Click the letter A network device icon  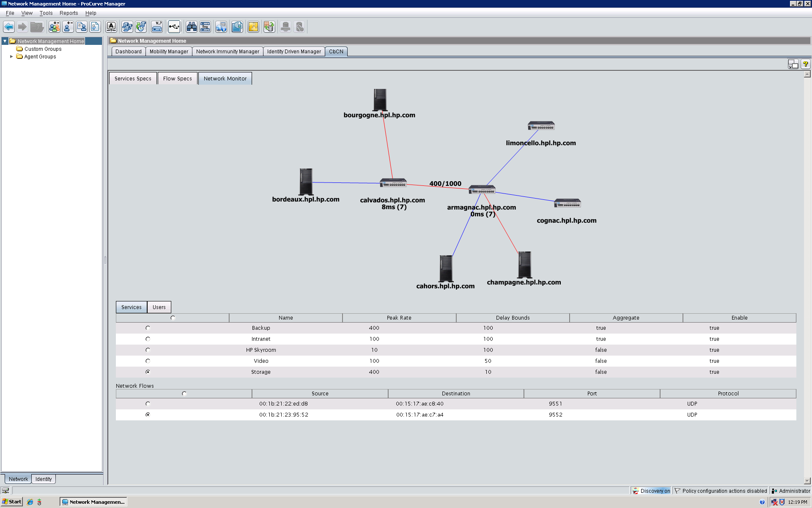click(x=111, y=27)
